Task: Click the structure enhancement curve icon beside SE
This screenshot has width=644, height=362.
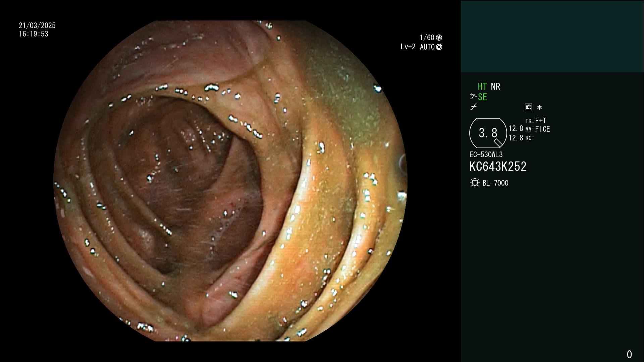Action: [473, 97]
